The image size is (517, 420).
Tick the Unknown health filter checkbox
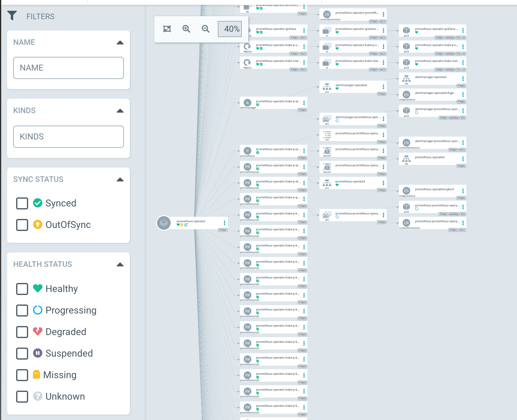pos(22,396)
